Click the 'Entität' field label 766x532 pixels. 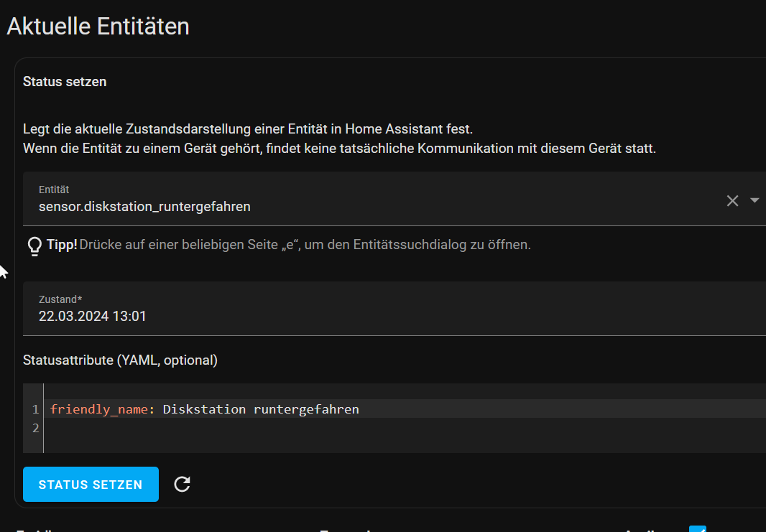pyautogui.click(x=54, y=190)
